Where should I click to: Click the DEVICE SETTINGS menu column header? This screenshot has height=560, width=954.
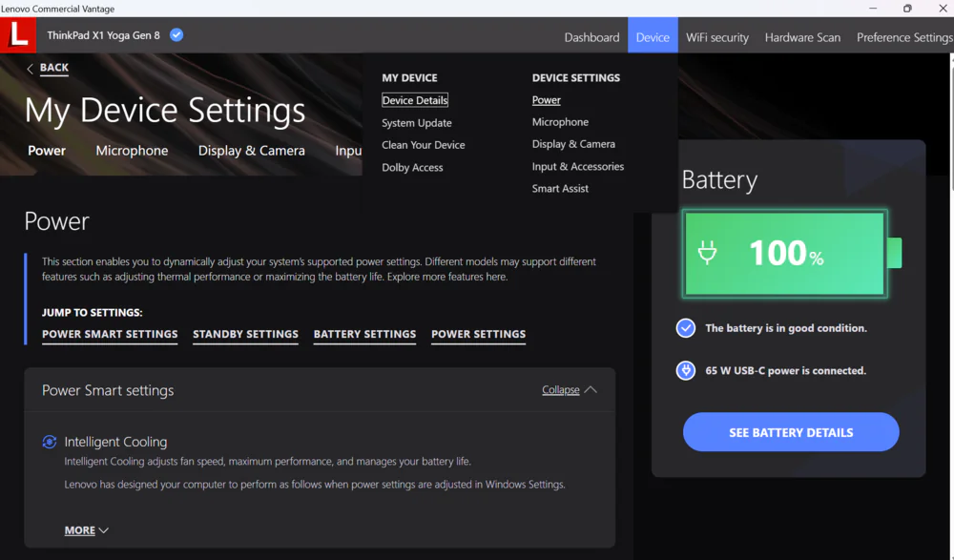coord(576,78)
